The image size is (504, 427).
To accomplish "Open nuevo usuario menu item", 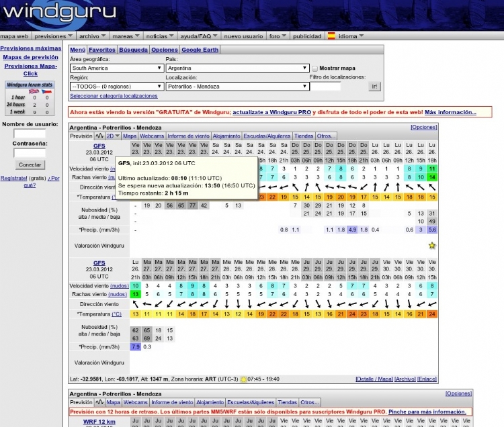I will [243, 36].
